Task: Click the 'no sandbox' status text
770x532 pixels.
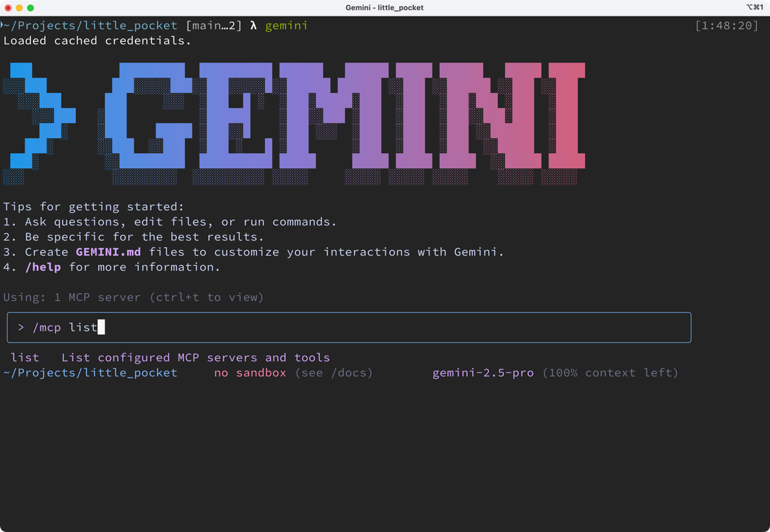Action: 250,373
